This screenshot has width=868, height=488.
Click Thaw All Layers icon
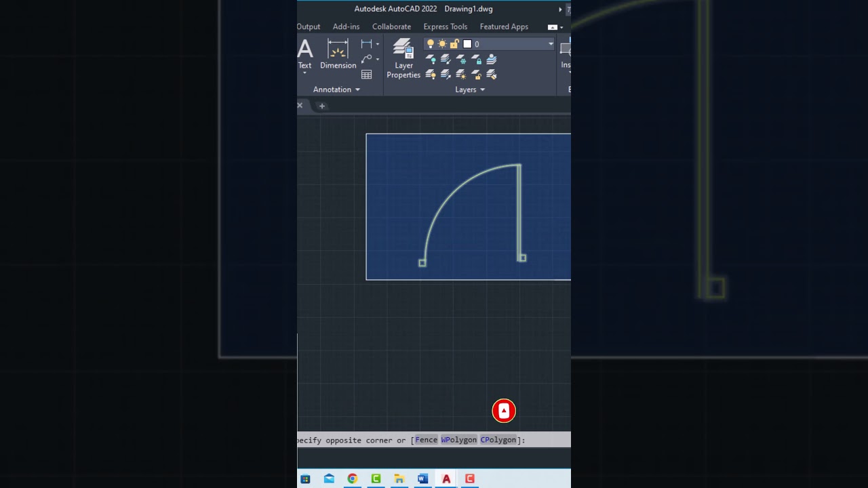click(x=461, y=75)
